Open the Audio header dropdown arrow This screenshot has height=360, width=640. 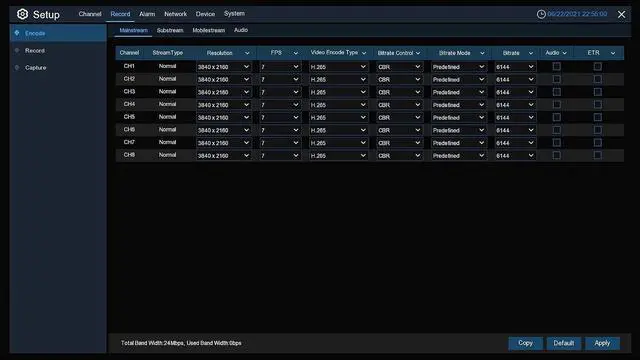564,53
